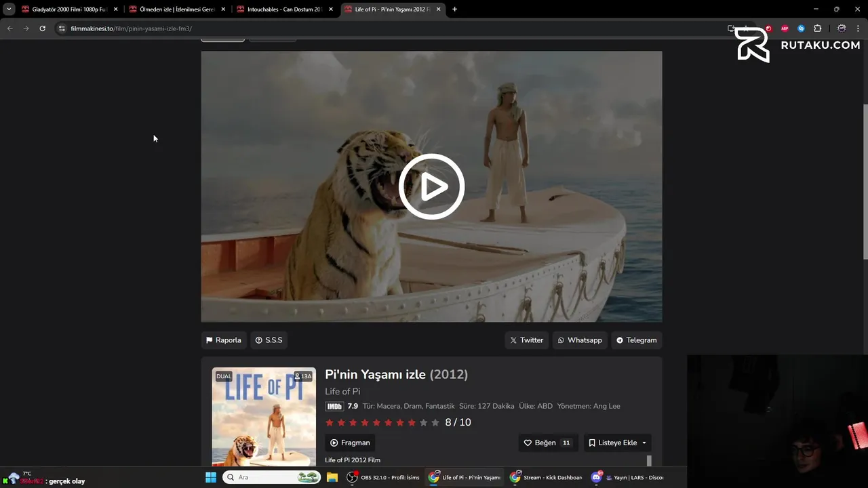Open the Chrome profile avatar

pos(842,28)
